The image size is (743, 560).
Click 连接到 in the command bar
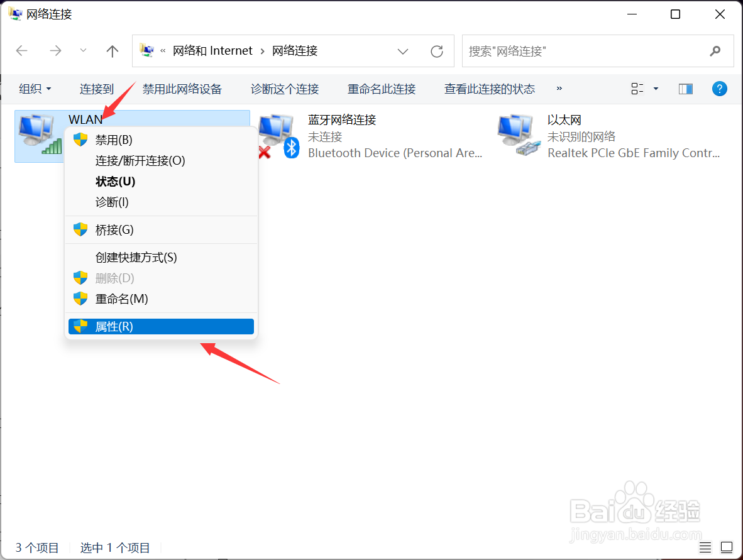97,89
